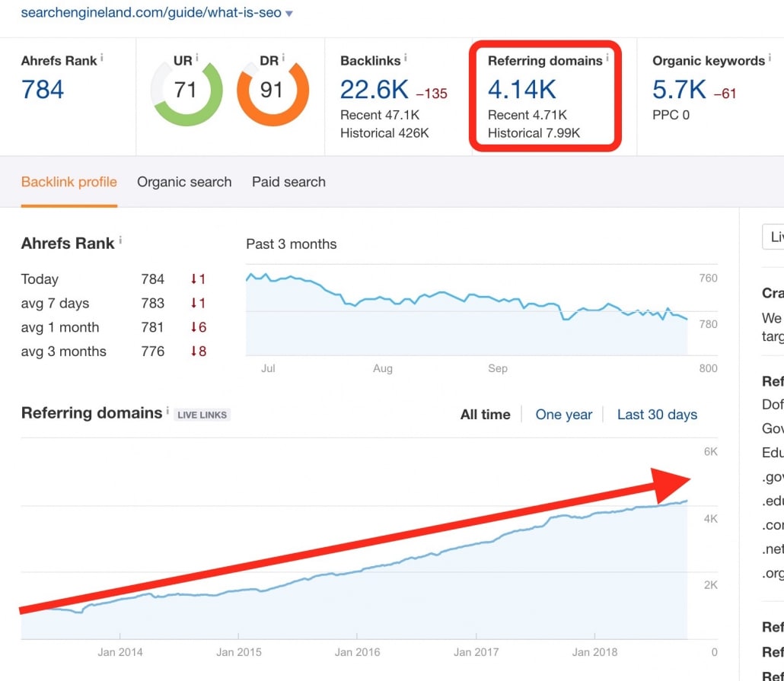Switch to the Organic search tab
Image resolution: width=784 pixels, height=681 pixels.
pyautogui.click(x=184, y=182)
